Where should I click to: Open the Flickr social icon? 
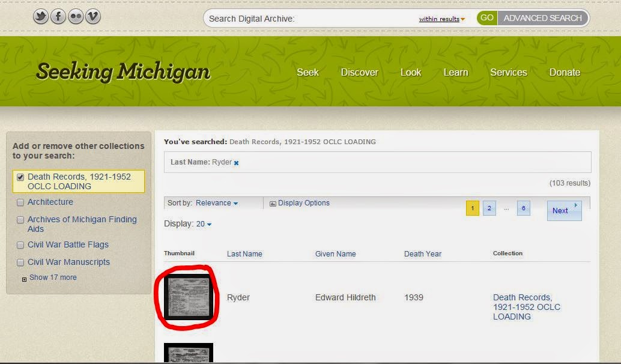(75, 17)
